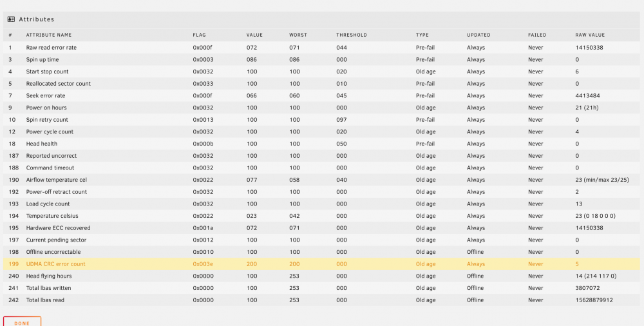Select the Offline uncorrectable attribute
The width and height of the screenshot is (644, 326).
pos(53,252)
